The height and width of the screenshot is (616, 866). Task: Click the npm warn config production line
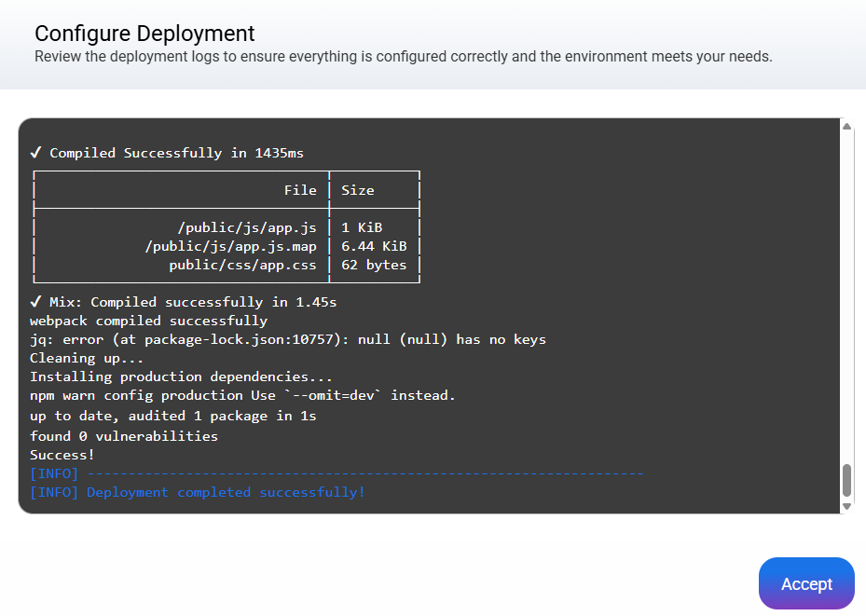point(242,395)
